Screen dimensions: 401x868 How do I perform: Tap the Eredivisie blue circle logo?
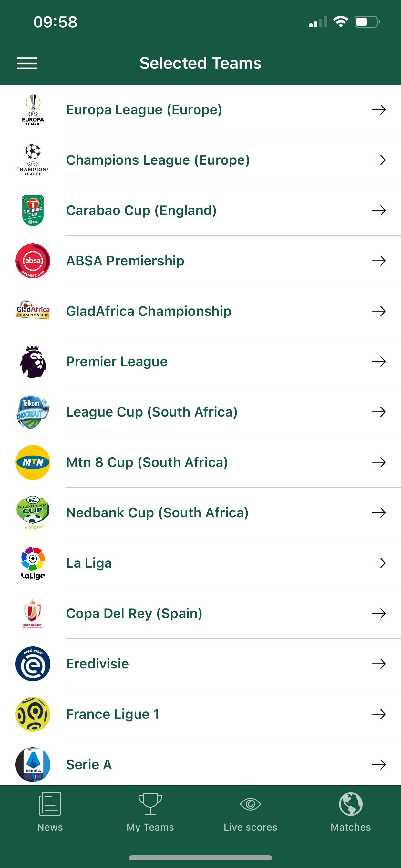point(33,664)
